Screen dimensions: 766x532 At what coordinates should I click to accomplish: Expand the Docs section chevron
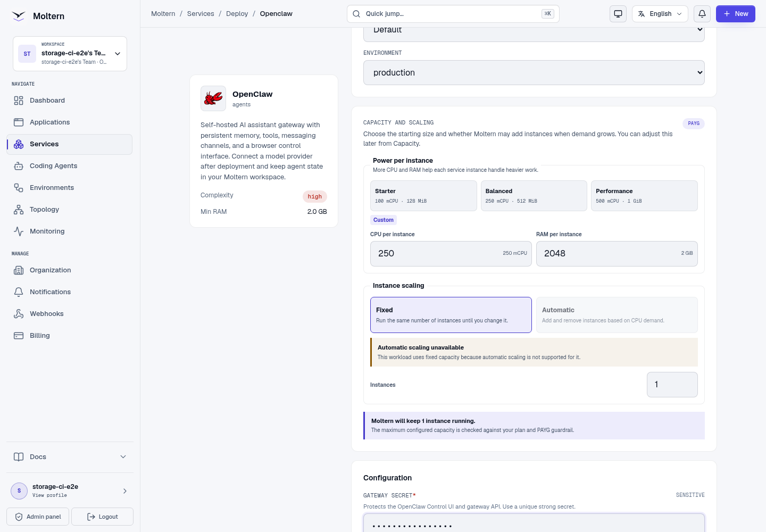123,457
